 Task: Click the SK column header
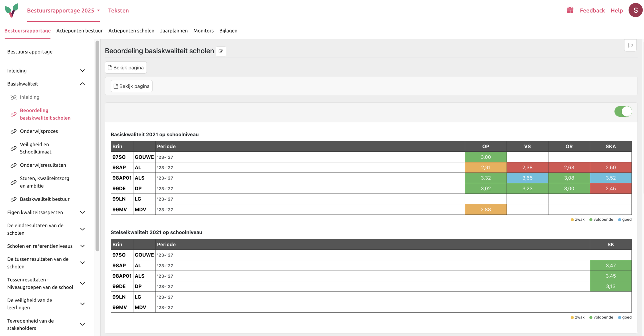coord(610,244)
